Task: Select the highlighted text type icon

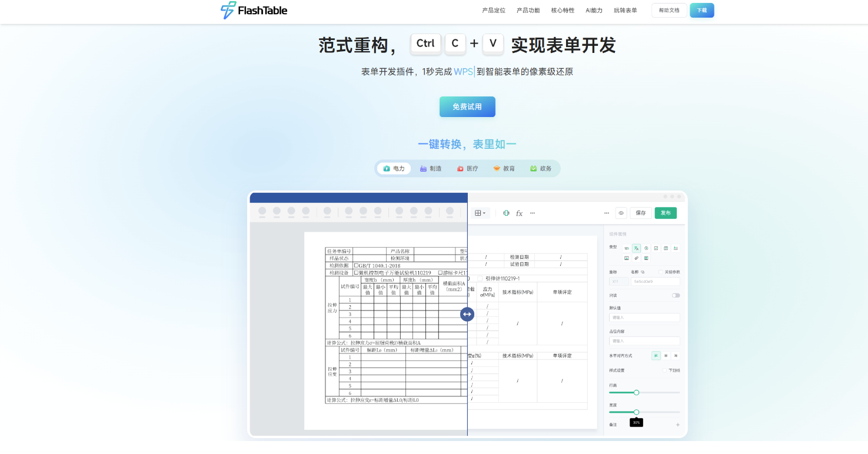Action: (x=636, y=248)
